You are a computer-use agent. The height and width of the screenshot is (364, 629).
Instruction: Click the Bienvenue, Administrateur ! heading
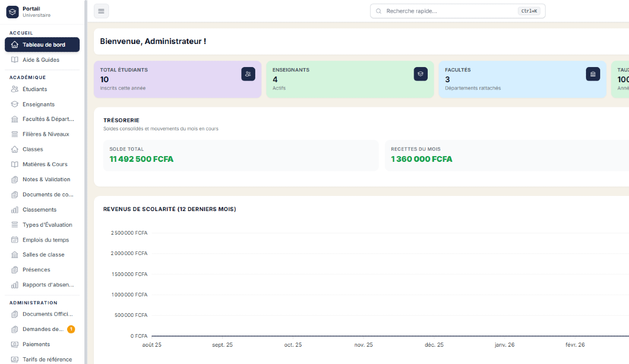[x=153, y=41]
